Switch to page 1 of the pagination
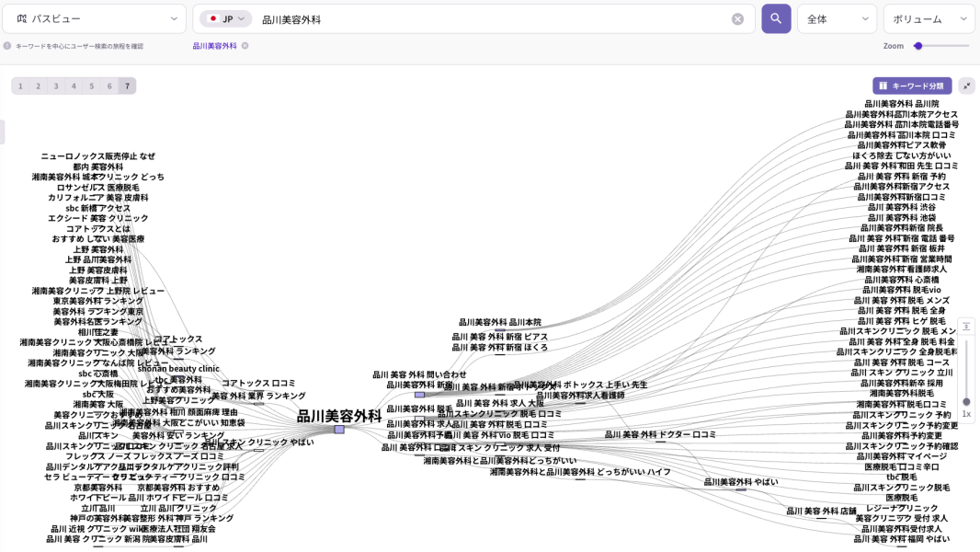This screenshot has width=980, height=552. 19,86
